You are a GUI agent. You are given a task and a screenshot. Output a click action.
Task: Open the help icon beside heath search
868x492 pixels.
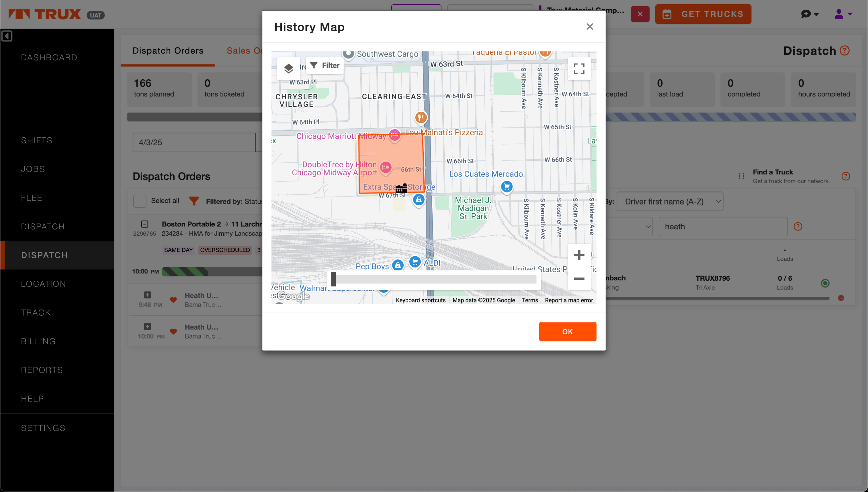[x=798, y=227]
